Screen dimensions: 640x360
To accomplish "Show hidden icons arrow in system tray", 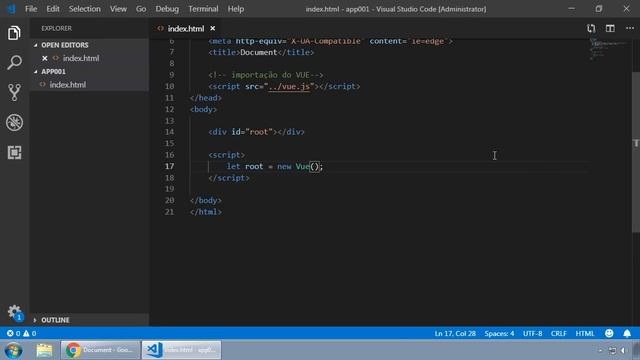I will point(600,351).
